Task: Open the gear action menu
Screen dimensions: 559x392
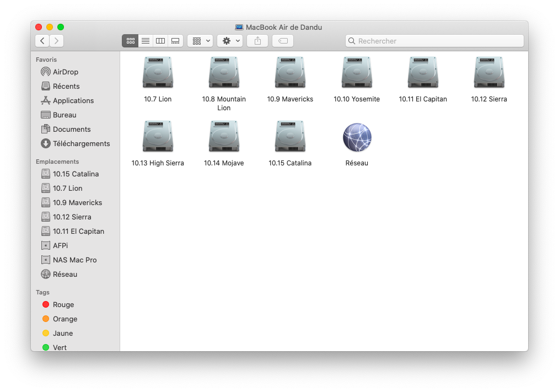Action: tap(230, 41)
